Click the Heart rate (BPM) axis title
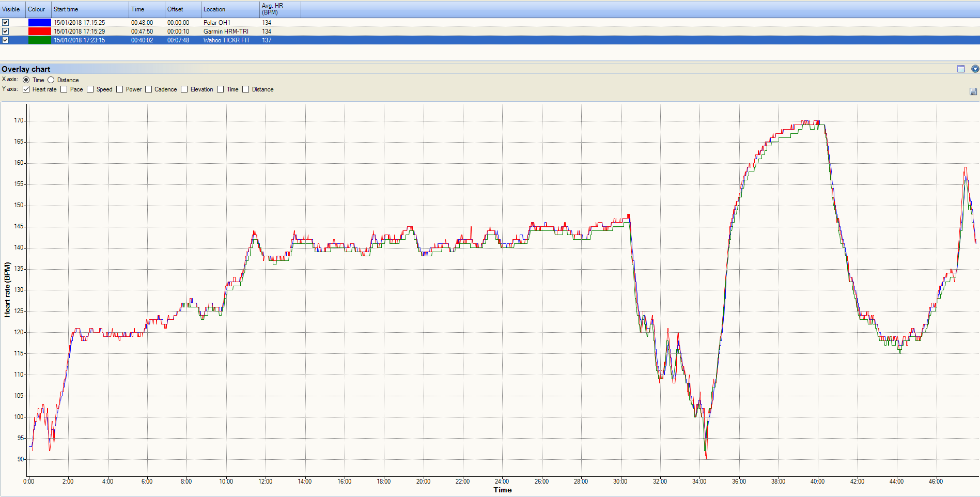This screenshot has width=980, height=497. tap(7, 290)
